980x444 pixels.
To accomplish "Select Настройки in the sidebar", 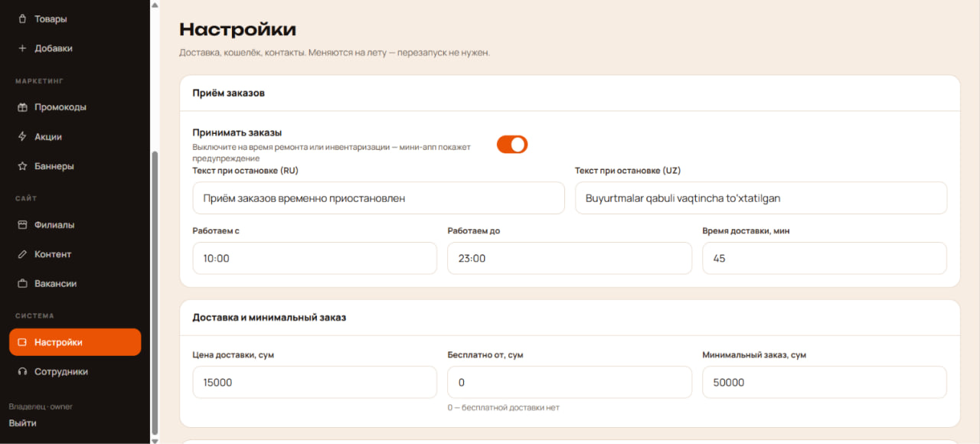I will point(75,342).
